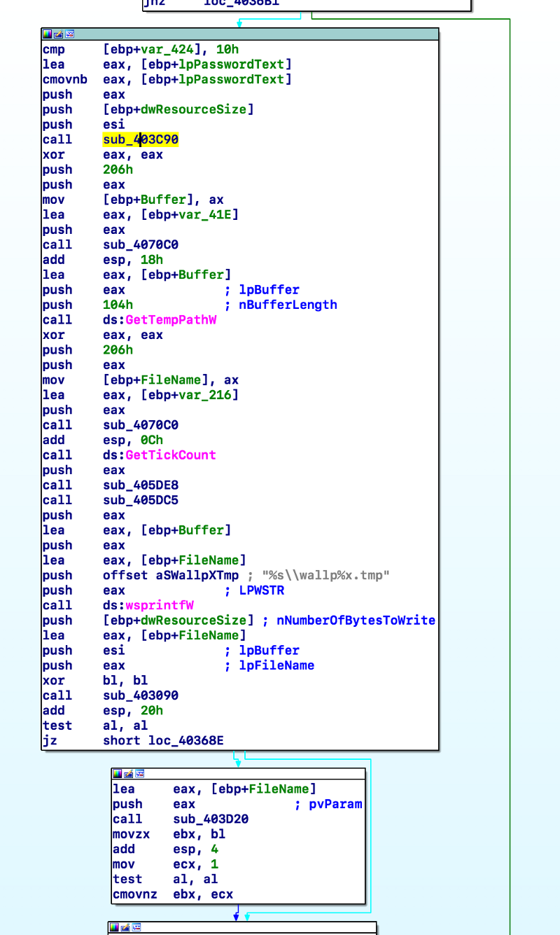Click the 10h value in cmp line
Viewport: 560px width, 935px height.
tap(228, 50)
